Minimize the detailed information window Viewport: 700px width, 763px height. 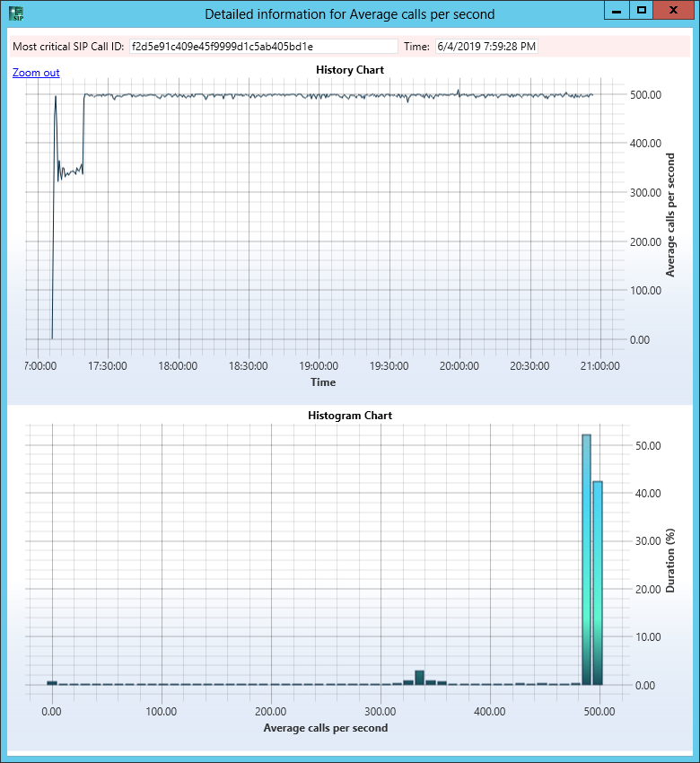click(617, 10)
